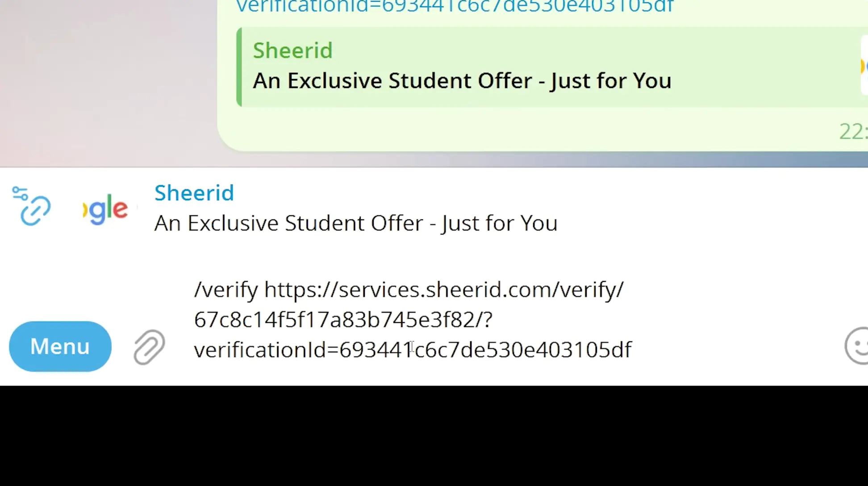Click the paperclip attach file icon

149,347
